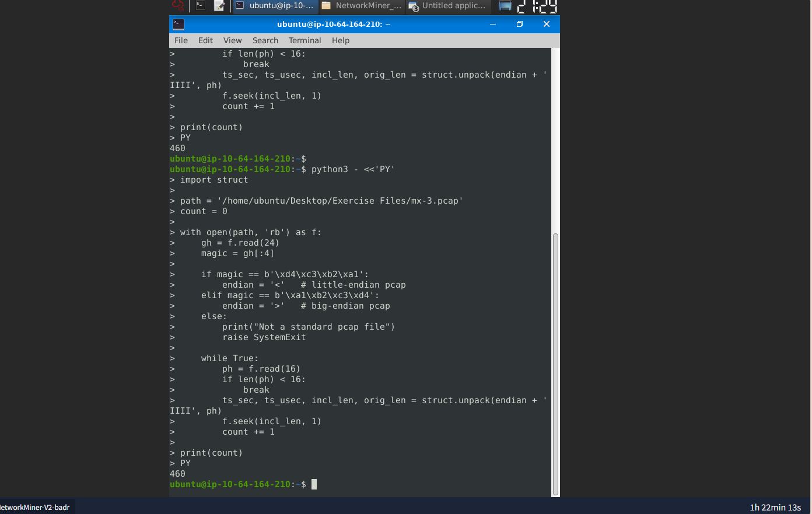Click the bottom command prompt cursor
The height and width of the screenshot is (514, 812).
point(314,484)
